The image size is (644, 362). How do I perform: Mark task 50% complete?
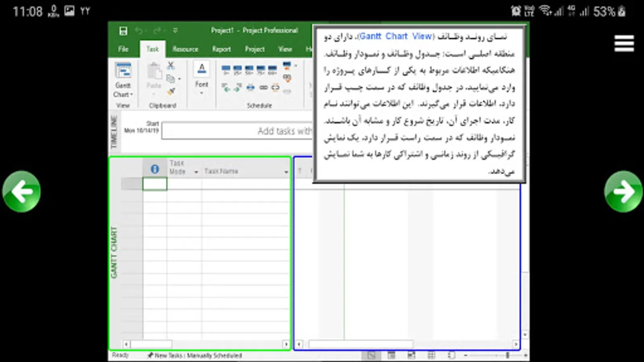[249, 70]
